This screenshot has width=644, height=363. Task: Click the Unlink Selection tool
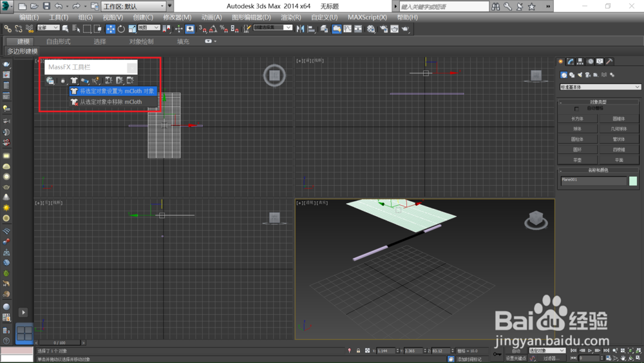[19, 28]
